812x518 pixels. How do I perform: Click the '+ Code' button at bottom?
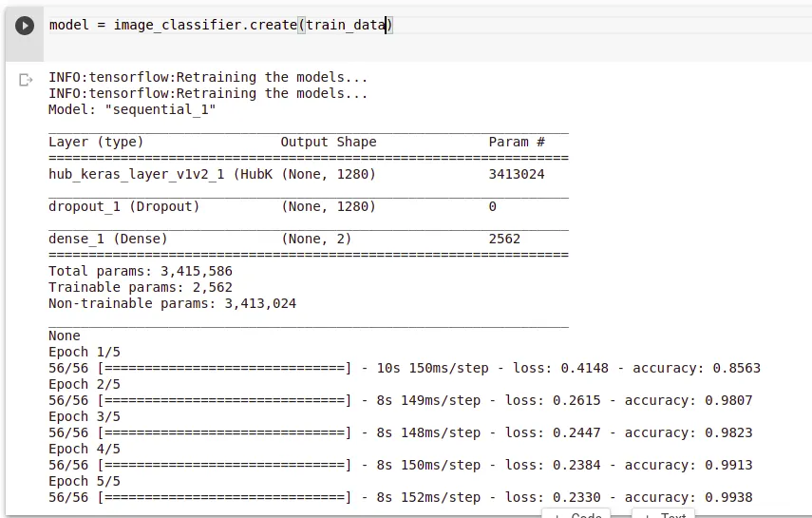(576, 514)
